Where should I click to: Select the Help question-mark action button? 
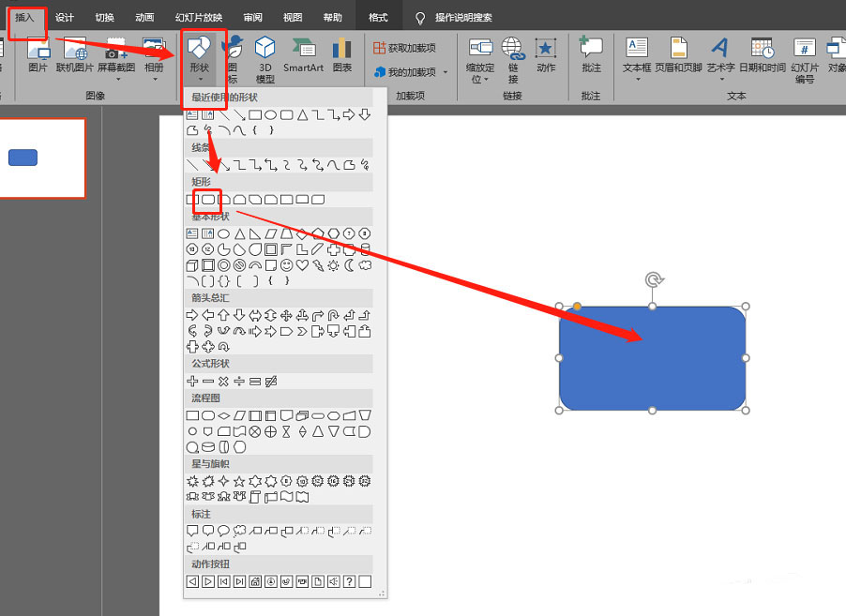349,581
